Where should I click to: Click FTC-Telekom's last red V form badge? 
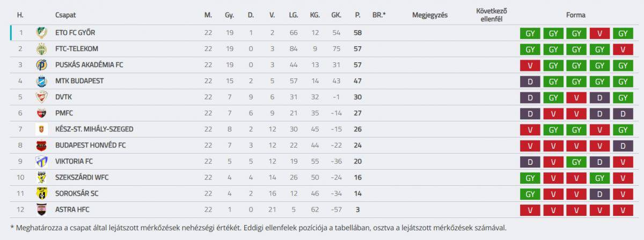pos(623,49)
